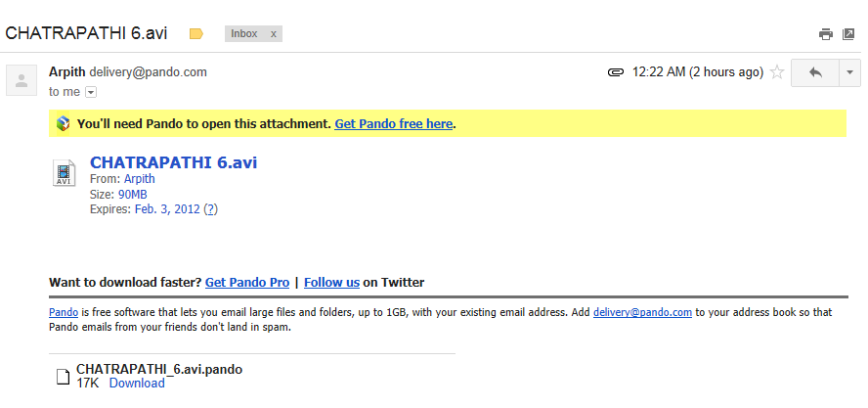Click 'Follow us' on Twitter link
The height and width of the screenshot is (408, 868).
click(x=331, y=282)
